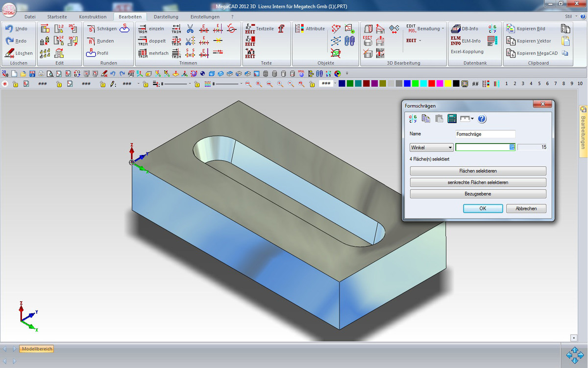Click the blue help question mark icon
The height and width of the screenshot is (368, 588).
482,119
